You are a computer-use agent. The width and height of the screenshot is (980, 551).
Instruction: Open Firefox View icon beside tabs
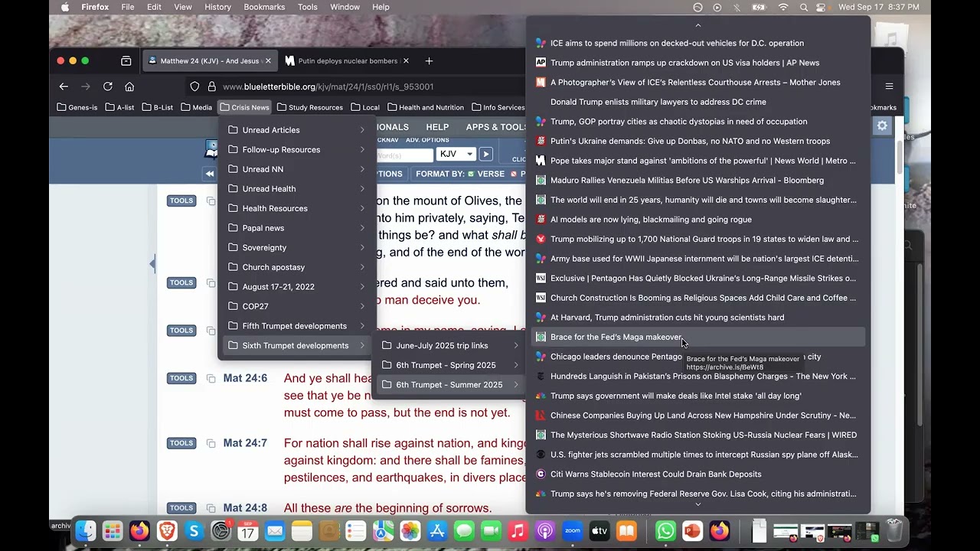pyautogui.click(x=126, y=60)
